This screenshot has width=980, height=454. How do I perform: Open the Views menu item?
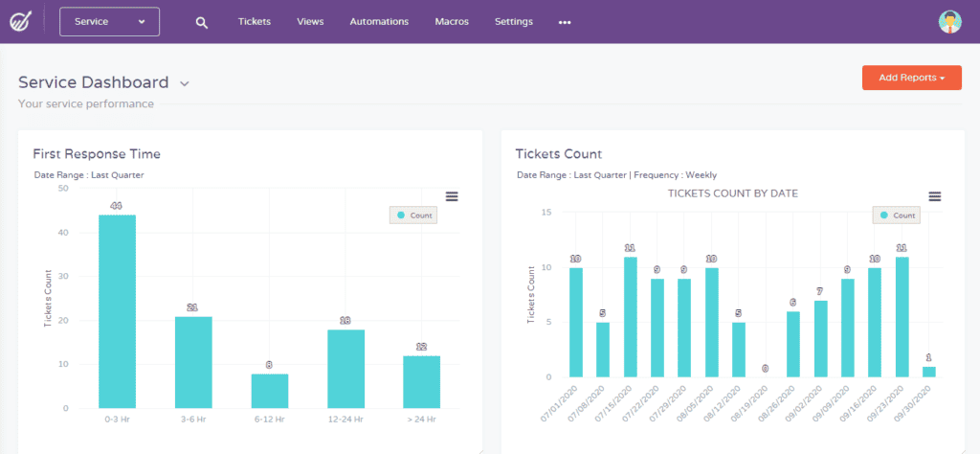[310, 21]
